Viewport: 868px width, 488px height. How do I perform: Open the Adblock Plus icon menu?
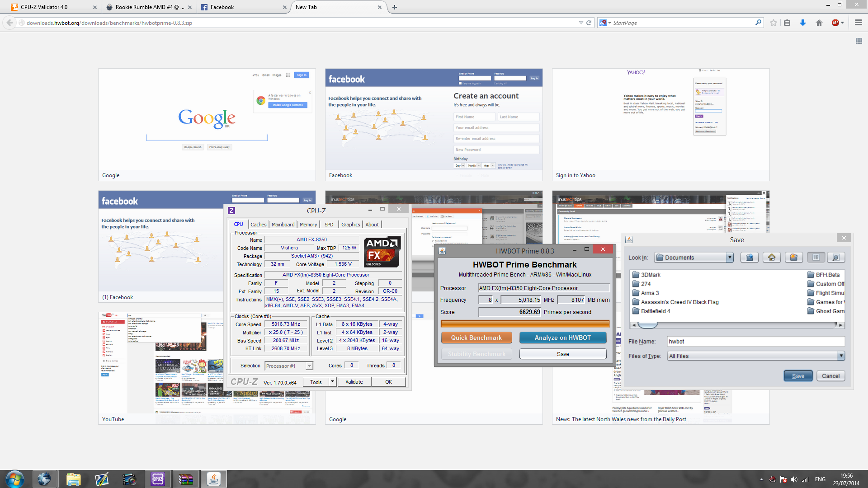pyautogui.click(x=838, y=23)
